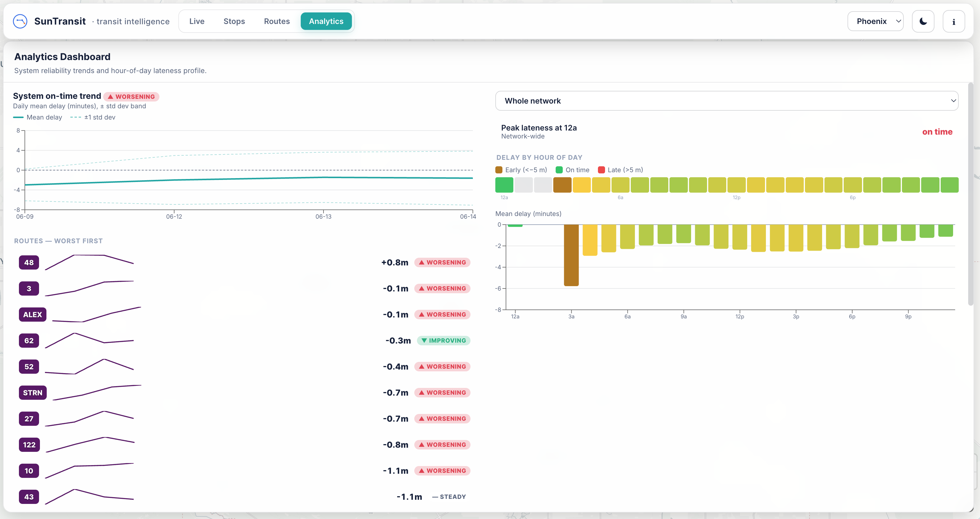Screen dimensions: 980x519
Task: Click route 48 +0.8m value
Action: tap(394, 262)
